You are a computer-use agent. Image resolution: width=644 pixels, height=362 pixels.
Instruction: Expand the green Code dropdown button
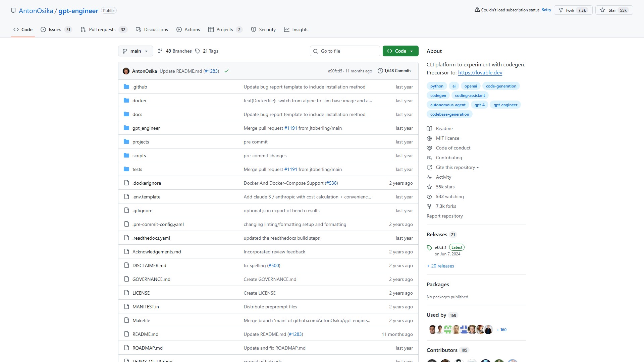(400, 51)
